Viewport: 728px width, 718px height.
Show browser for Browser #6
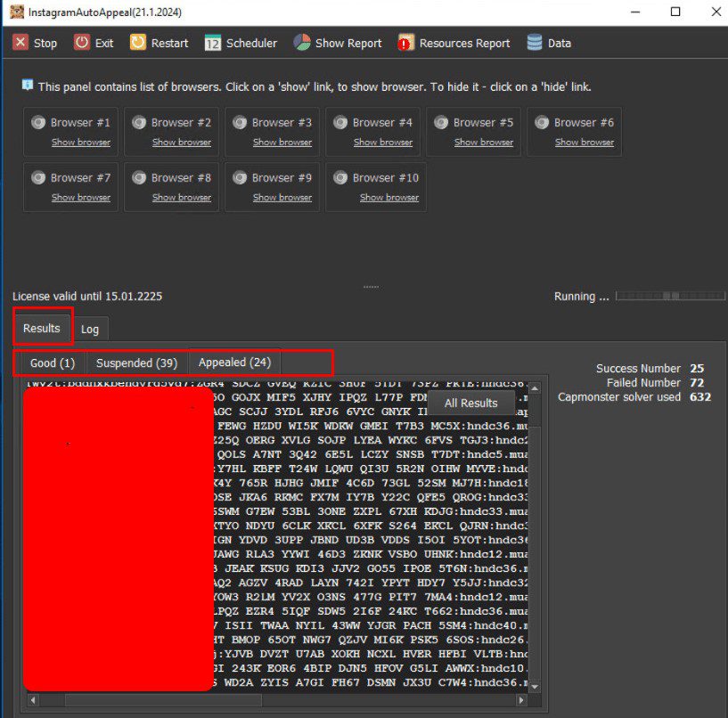(x=585, y=142)
